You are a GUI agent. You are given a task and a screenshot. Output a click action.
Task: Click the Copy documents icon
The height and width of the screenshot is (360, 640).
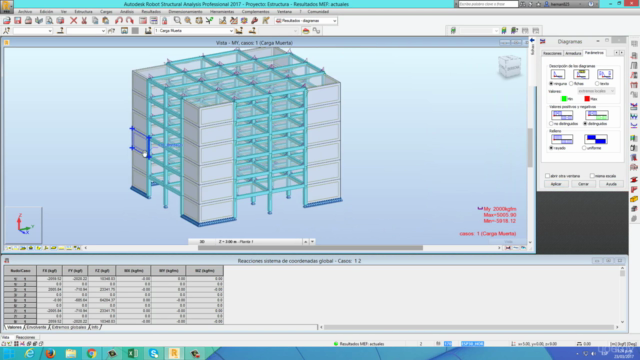tap(95, 20)
